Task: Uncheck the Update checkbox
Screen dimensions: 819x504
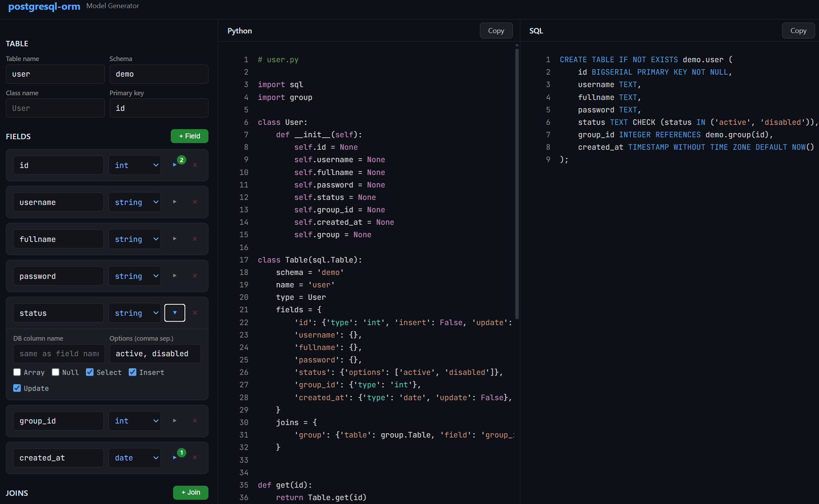Action: [x=17, y=388]
